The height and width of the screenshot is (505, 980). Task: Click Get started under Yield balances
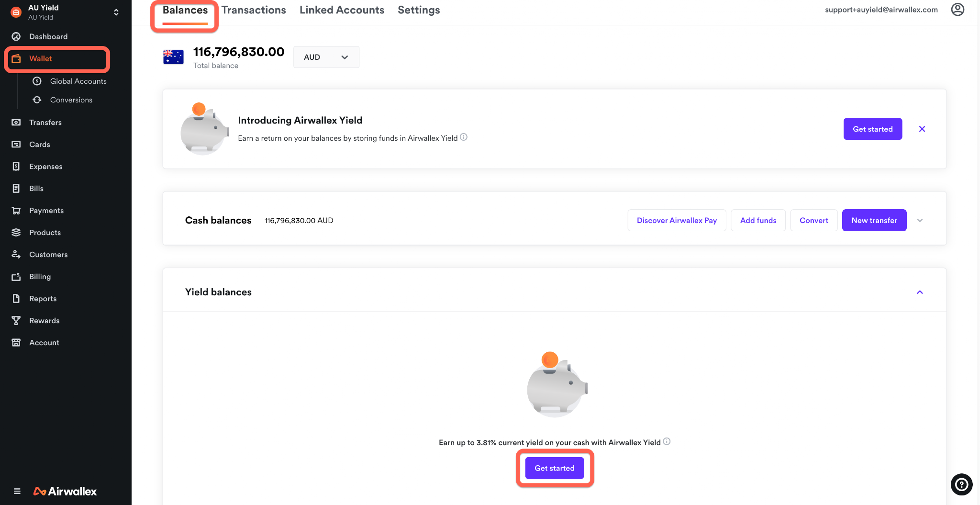click(555, 468)
